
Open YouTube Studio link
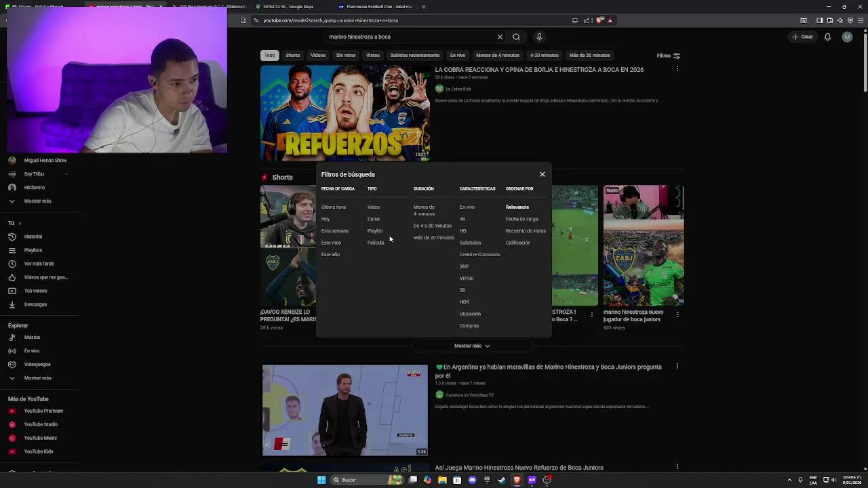click(x=41, y=424)
